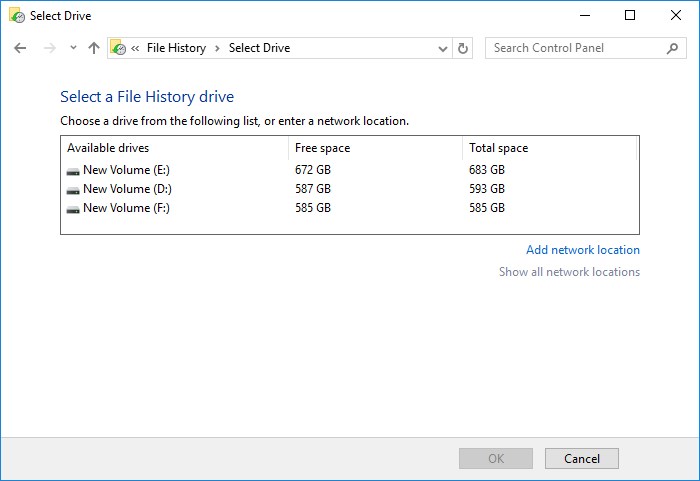Go back with the left arrow
This screenshot has height=481, width=700.
[20, 48]
